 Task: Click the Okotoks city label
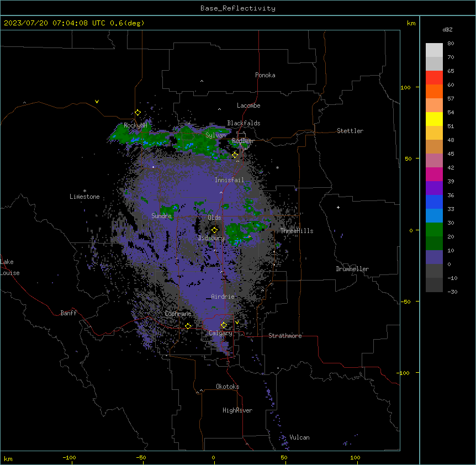point(228,387)
